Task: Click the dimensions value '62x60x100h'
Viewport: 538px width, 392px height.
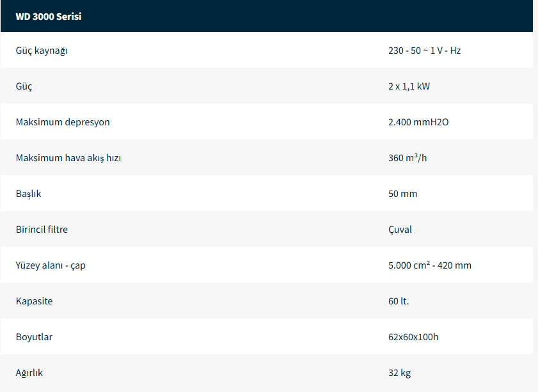Action: (x=413, y=337)
